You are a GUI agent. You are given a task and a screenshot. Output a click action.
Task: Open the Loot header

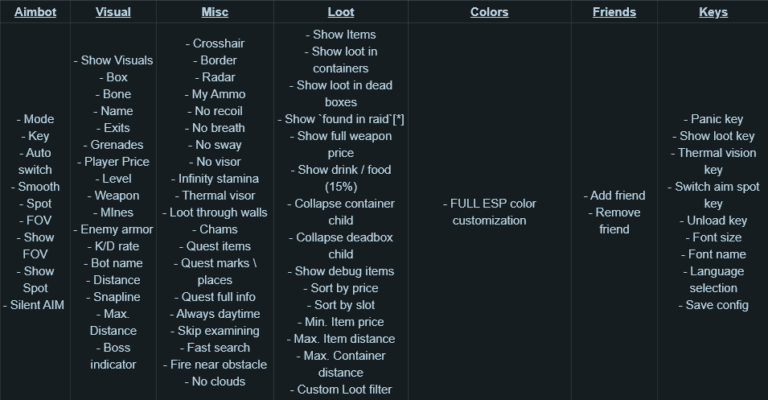(340, 12)
